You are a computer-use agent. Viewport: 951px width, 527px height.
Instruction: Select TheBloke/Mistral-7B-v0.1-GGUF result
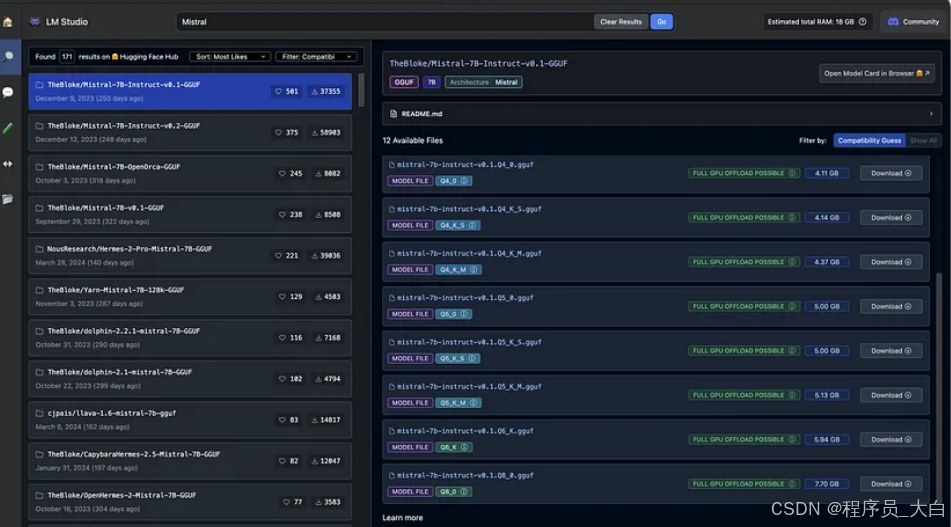(x=190, y=214)
